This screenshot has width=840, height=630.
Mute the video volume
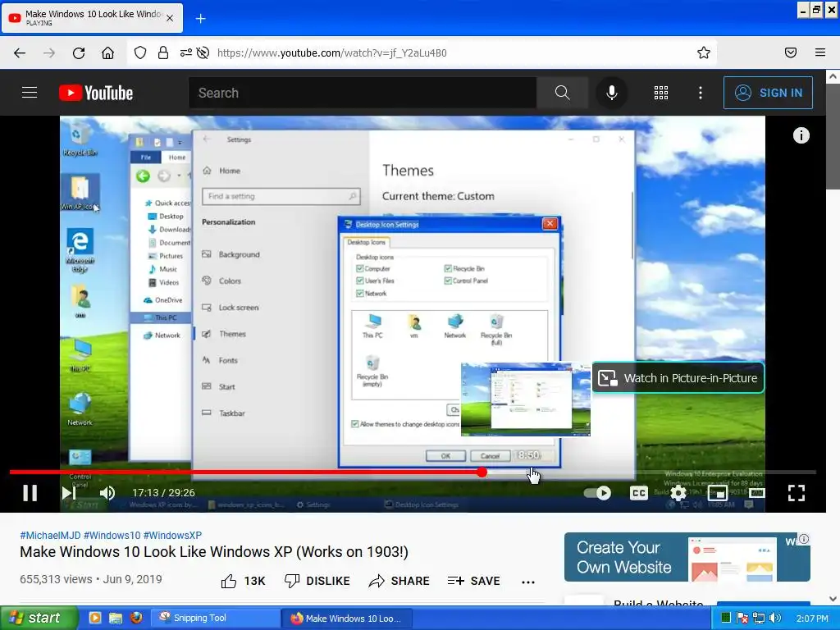click(x=107, y=493)
